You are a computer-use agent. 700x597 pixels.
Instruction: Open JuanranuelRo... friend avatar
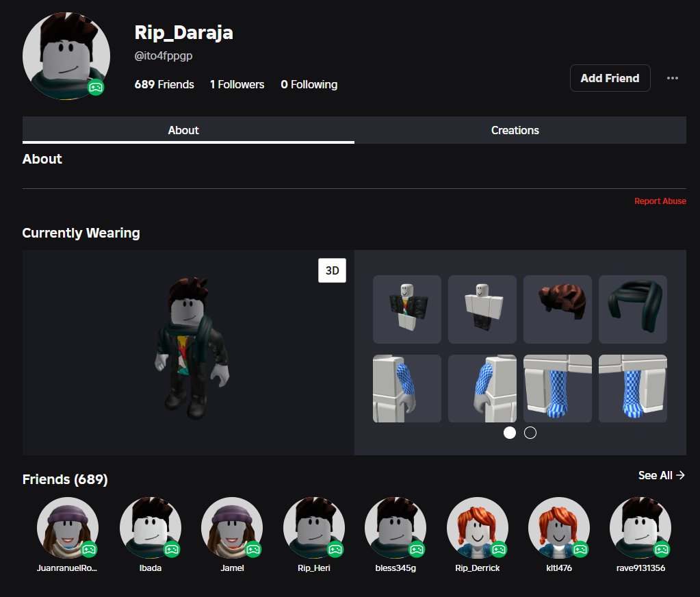[68, 528]
